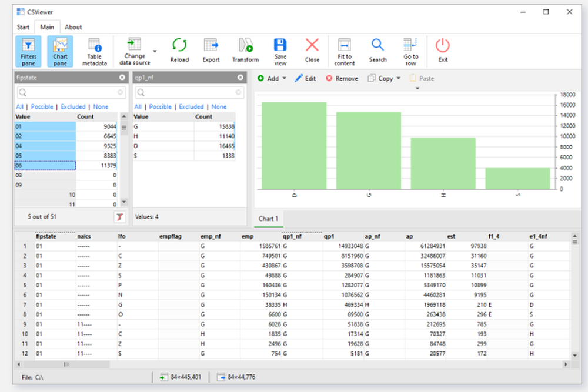The height and width of the screenshot is (392, 588).
Task: Close the fipstate filter panel
Action: [x=122, y=77]
